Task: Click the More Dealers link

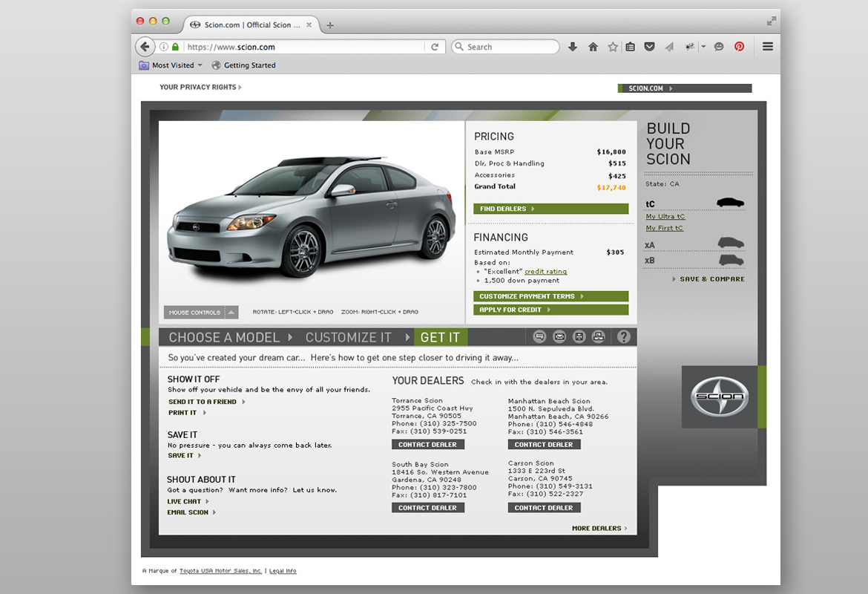Action: click(x=599, y=529)
